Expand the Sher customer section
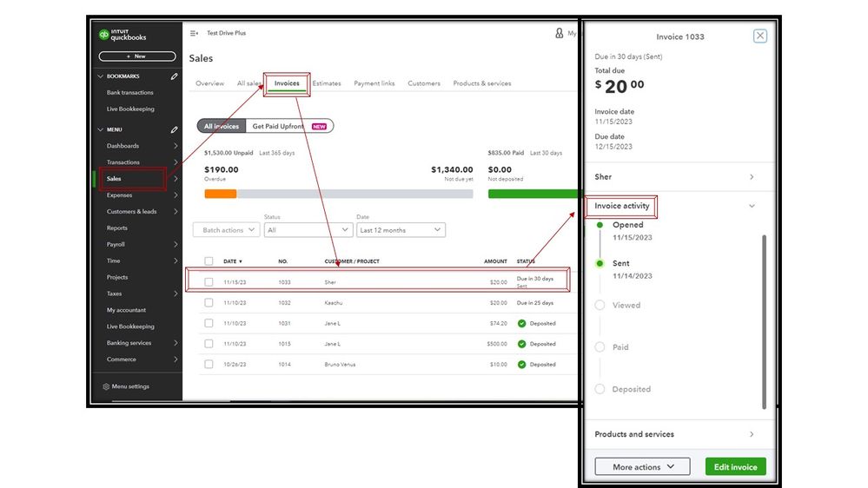Image resolution: width=868 pixels, height=488 pixels. point(752,177)
